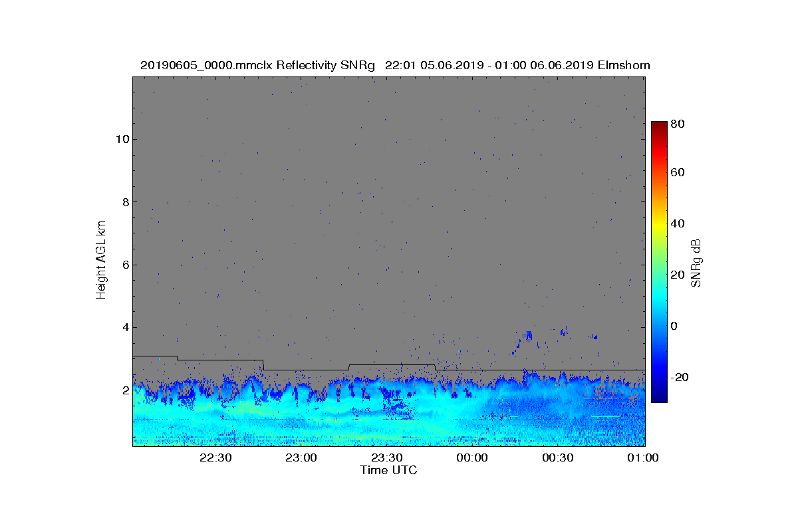Click the 23:30 time tick label
This screenshot has width=798, height=532.
point(386,458)
